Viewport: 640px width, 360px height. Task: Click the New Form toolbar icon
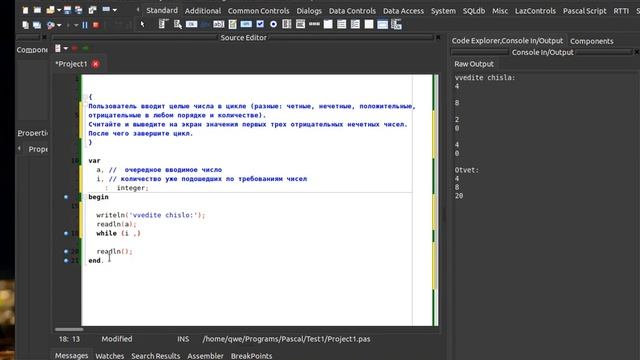click(37, 10)
